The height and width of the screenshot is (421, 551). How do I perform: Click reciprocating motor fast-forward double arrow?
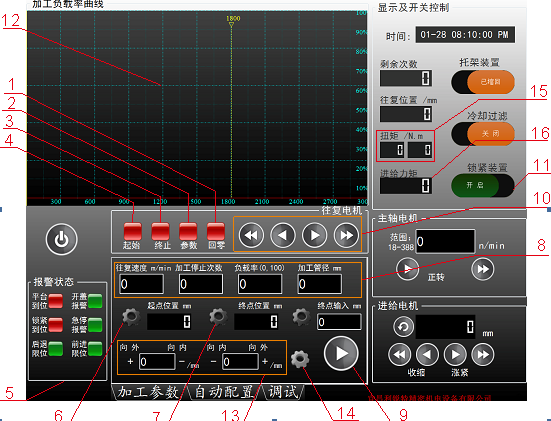(x=346, y=235)
